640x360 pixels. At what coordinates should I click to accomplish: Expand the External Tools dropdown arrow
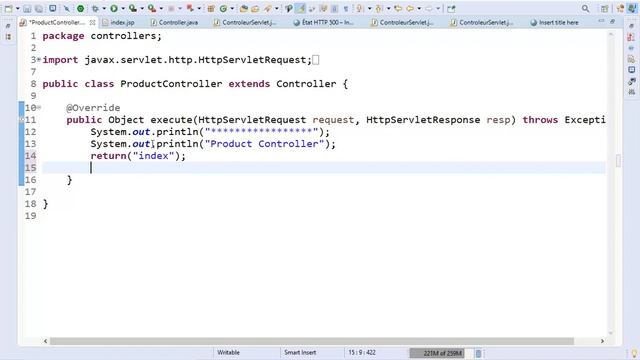[161, 9]
